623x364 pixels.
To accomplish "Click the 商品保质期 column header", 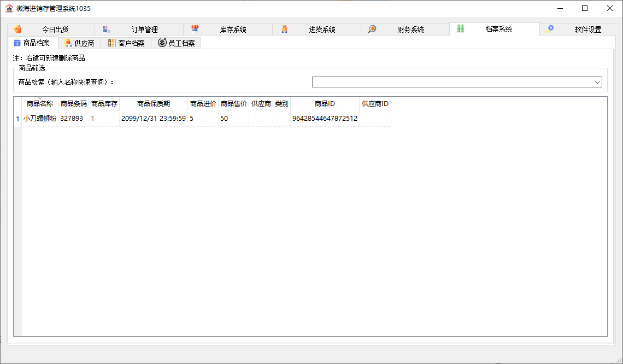I will click(153, 104).
